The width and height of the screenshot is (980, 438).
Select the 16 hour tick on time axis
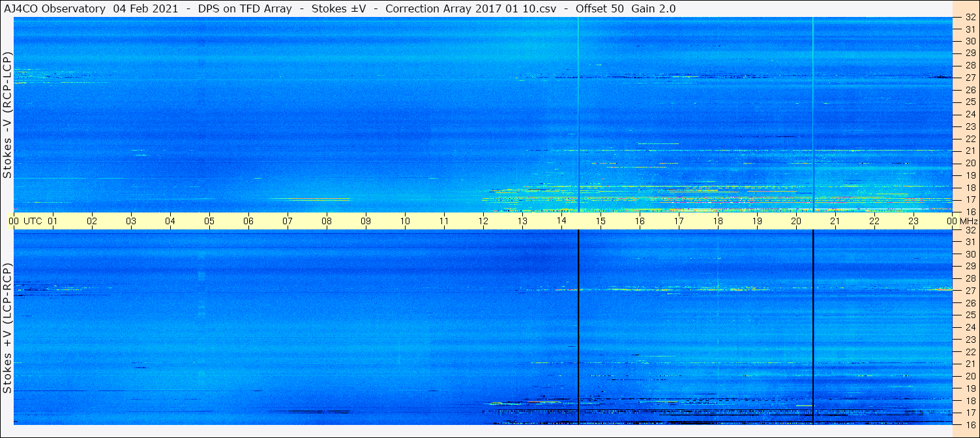(640, 221)
